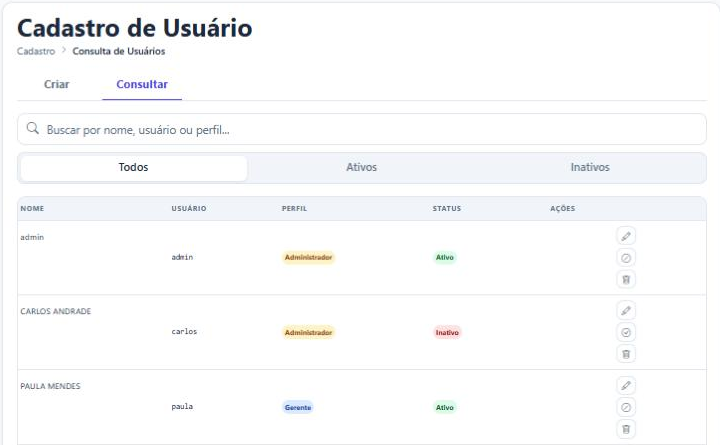Click the AÇÕES column header

(x=562, y=208)
